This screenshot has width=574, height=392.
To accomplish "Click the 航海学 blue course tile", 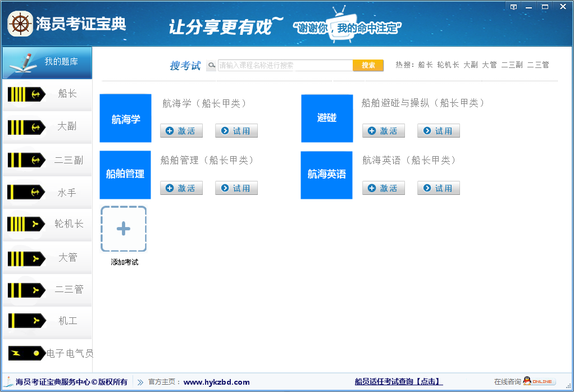I will coord(125,118).
